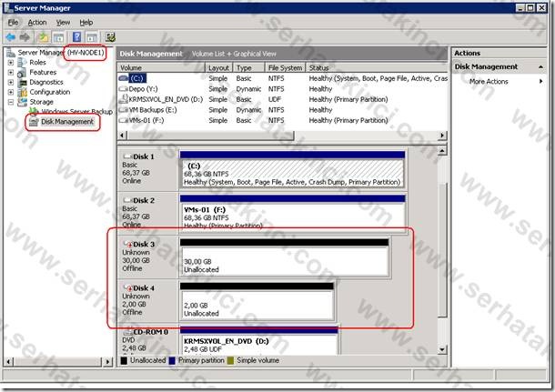Select the 2,00 GB Unallocated space block
Viewport: 555px width, 392px height.
pos(257,301)
